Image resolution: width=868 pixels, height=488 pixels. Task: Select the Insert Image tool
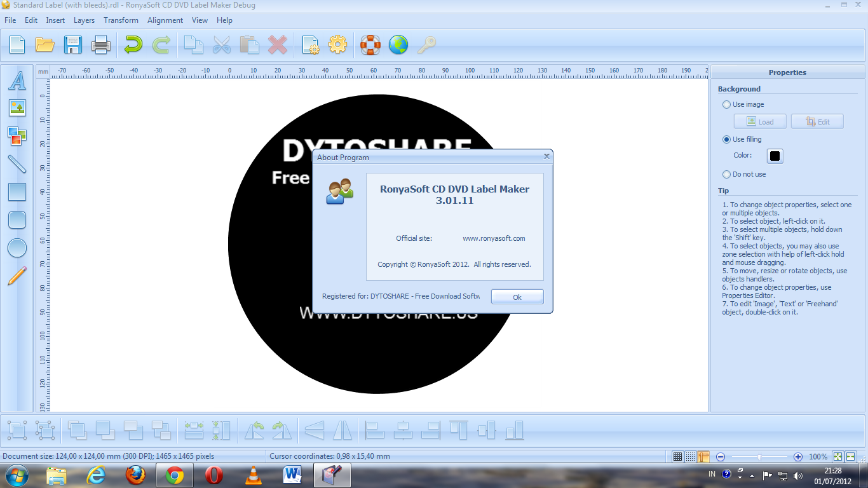pos(17,107)
